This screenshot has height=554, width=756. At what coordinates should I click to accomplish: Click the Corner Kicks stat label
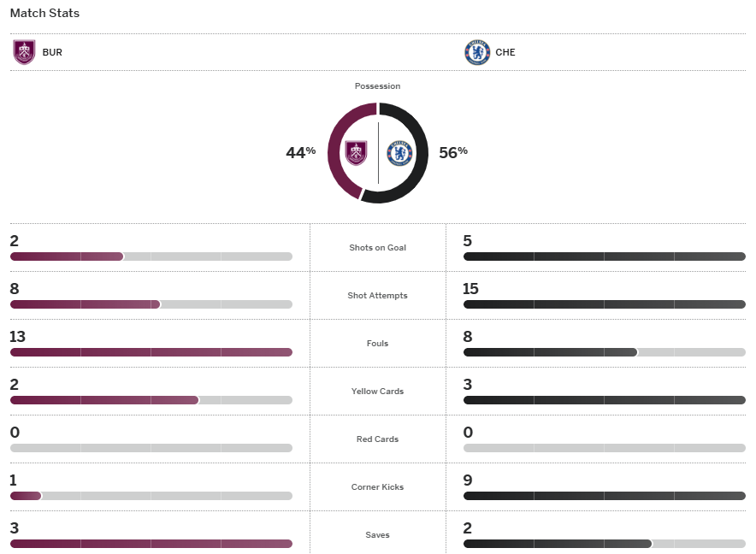tap(377, 487)
